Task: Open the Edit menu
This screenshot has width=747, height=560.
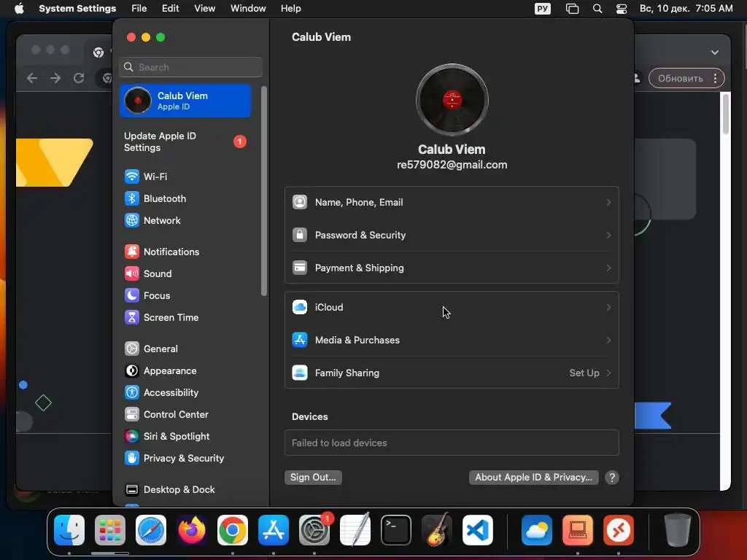Action: point(170,9)
